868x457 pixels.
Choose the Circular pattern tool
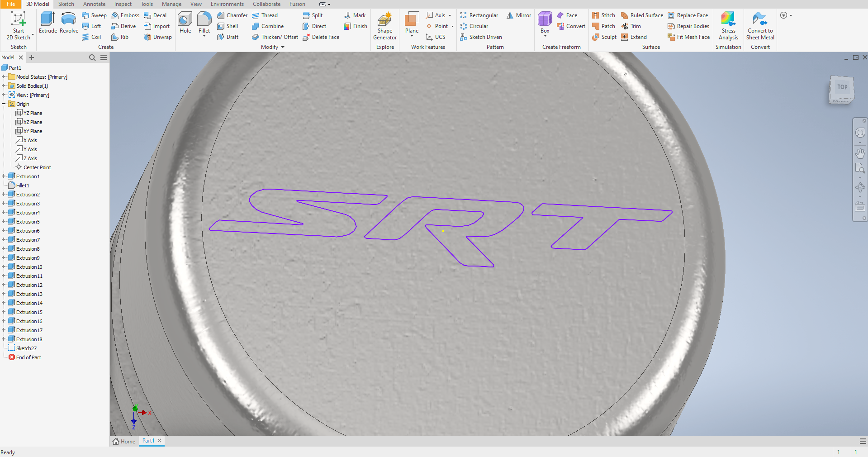point(474,26)
